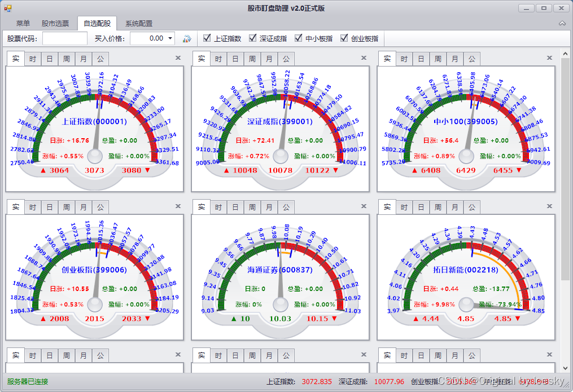
Task: Select 实 tab in 深证成指 panel
Action: 202,59
